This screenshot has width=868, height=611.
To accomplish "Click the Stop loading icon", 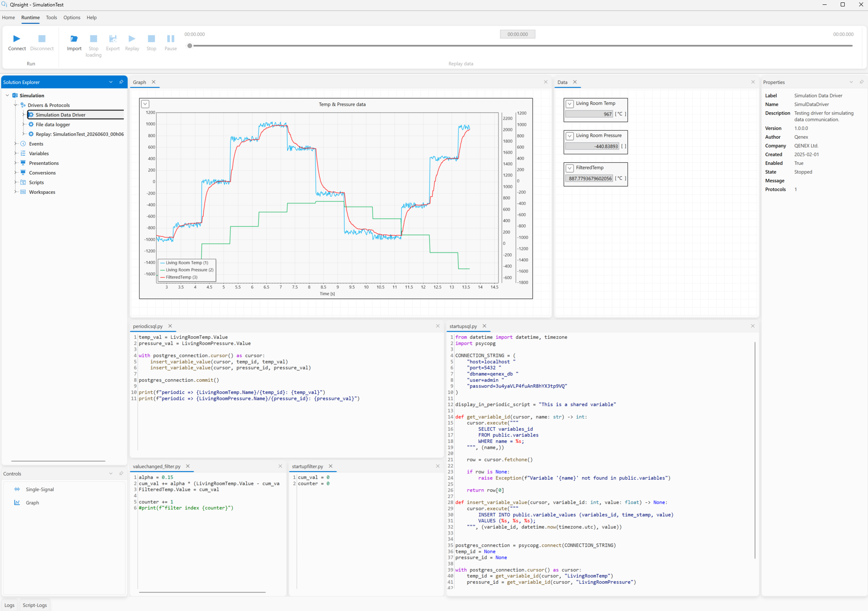I will point(94,39).
